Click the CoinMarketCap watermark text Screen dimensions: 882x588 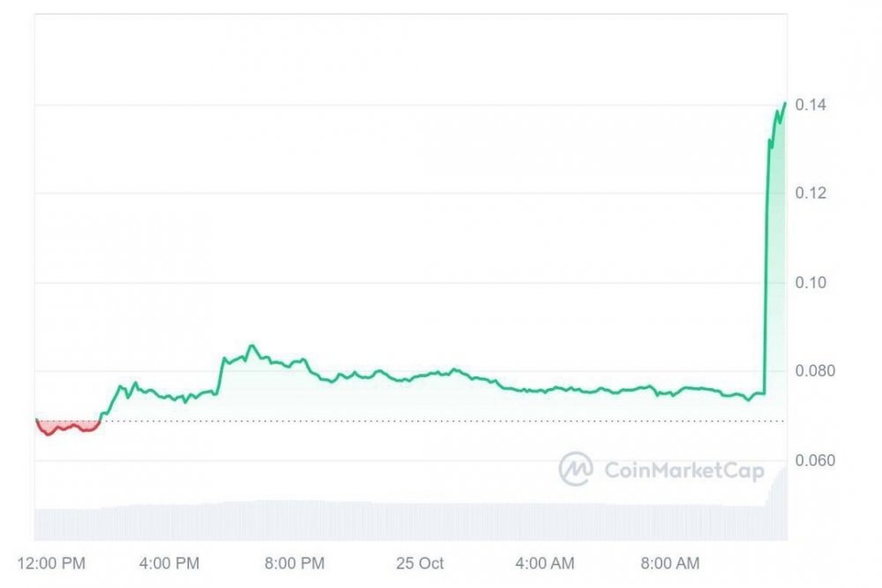point(684,470)
